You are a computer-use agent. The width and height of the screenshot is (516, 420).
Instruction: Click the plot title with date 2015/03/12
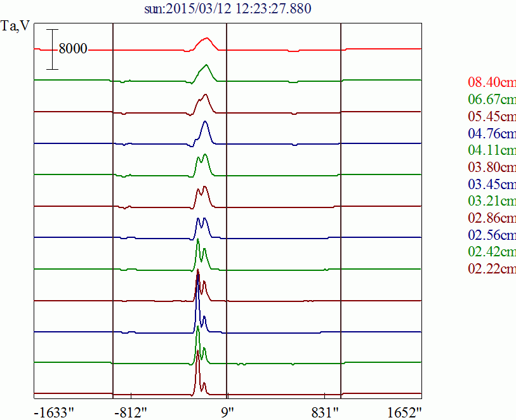point(228,8)
